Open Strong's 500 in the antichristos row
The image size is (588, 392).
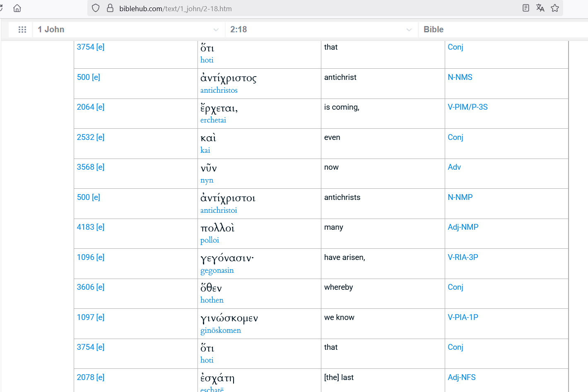(x=83, y=77)
